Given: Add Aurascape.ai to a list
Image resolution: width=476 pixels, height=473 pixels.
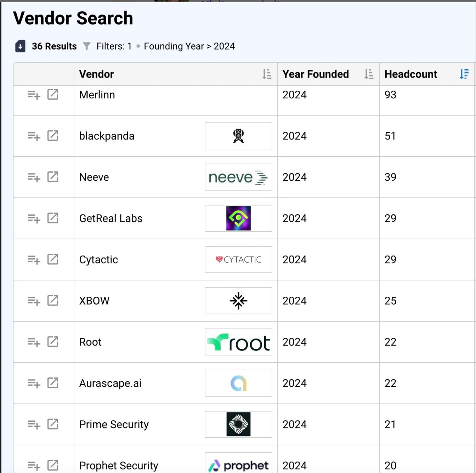Looking at the screenshot, I should tap(34, 383).
